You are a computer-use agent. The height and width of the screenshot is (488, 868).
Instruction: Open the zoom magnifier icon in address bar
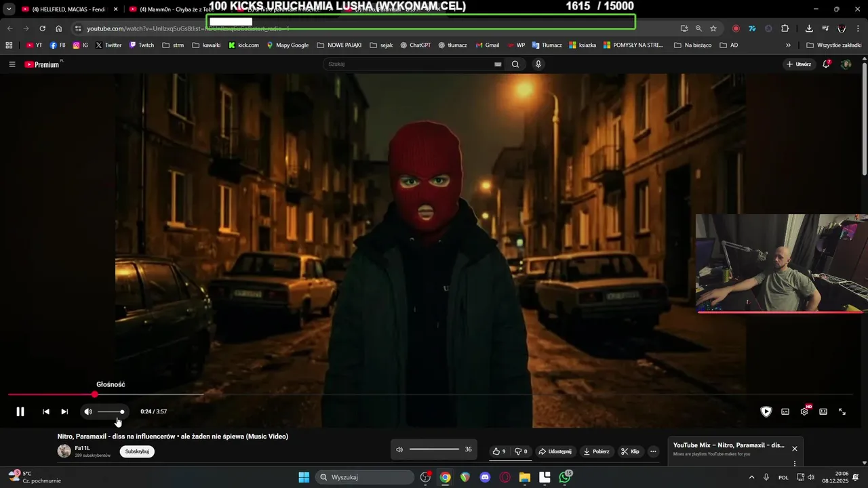tap(698, 28)
